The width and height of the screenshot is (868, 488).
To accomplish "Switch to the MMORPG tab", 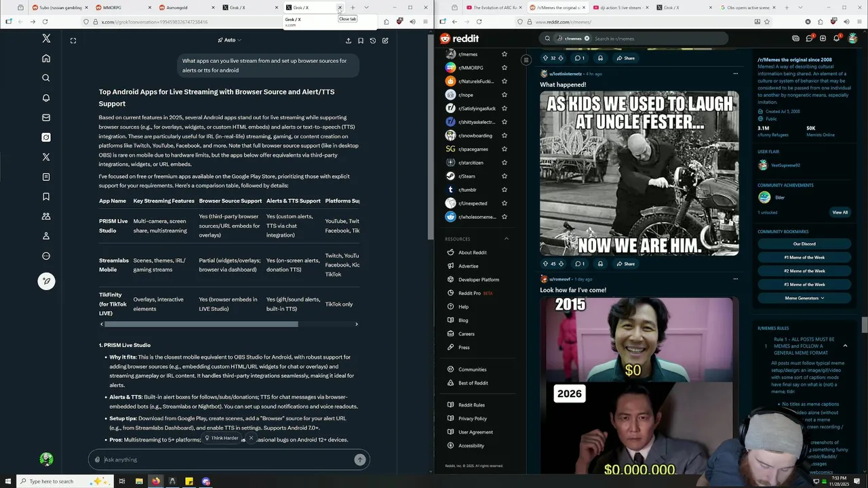I will [x=121, y=7].
